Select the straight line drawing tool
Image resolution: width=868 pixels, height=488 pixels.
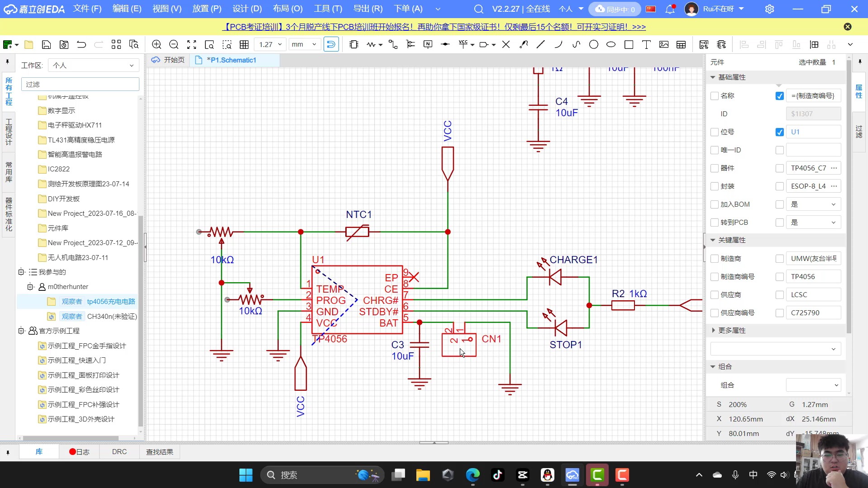point(541,44)
